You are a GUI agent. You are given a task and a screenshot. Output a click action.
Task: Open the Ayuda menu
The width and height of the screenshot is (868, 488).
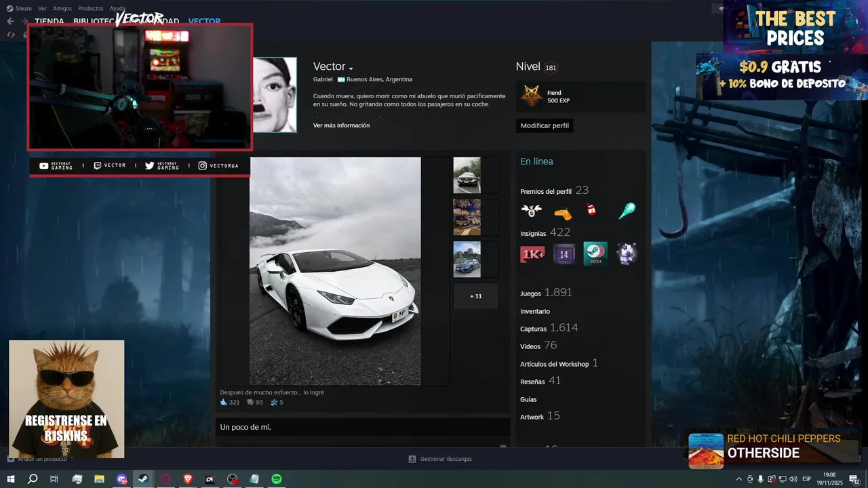point(118,9)
